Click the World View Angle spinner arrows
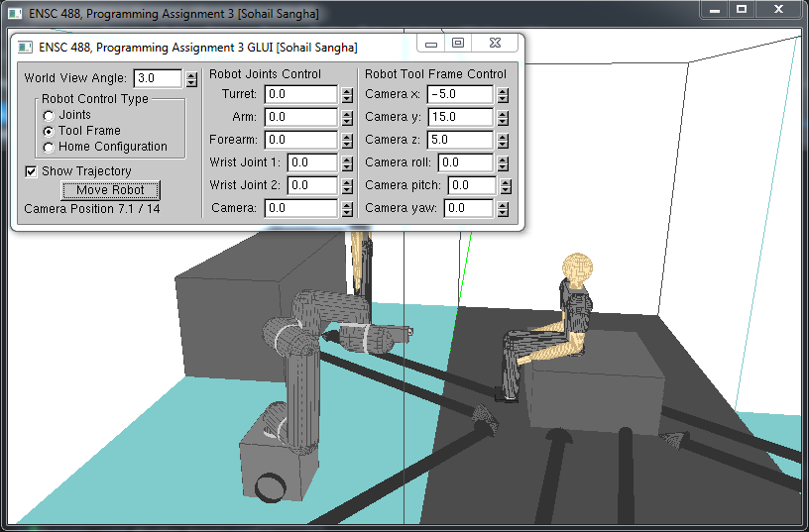 pyautogui.click(x=191, y=78)
